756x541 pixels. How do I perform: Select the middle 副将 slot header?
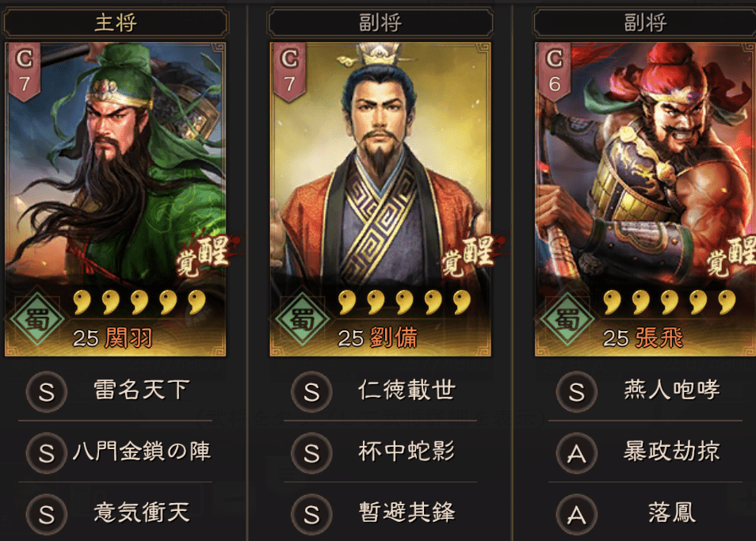point(380,23)
